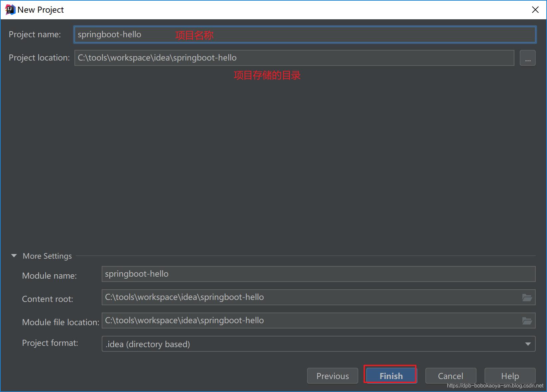
Task: Browse folder icon in Content root field
Action: tap(527, 298)
